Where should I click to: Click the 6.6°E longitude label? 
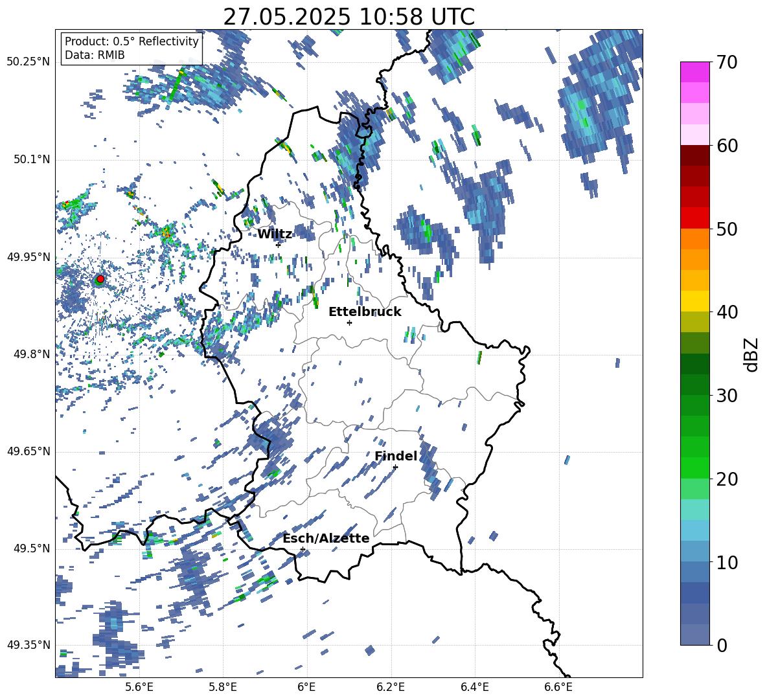[558, 688]
